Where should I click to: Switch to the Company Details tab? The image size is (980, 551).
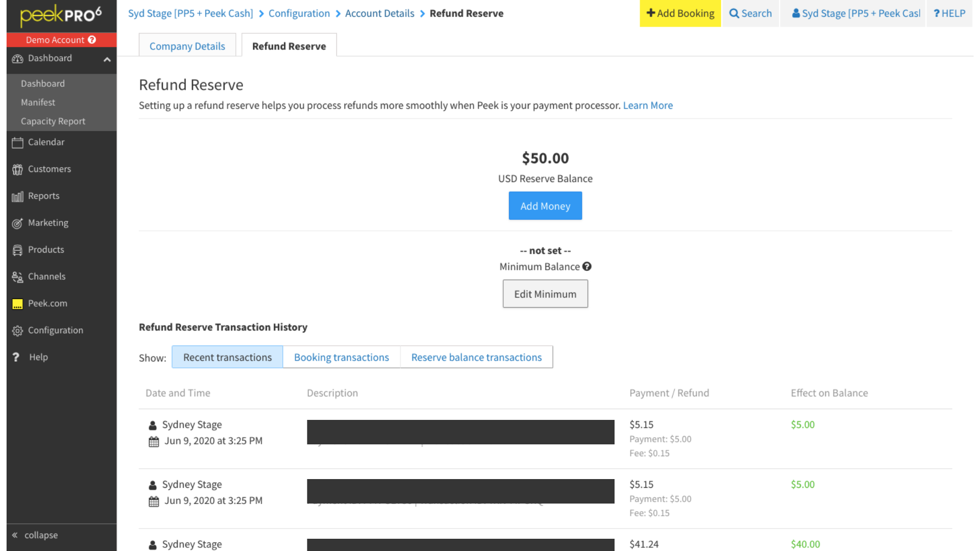(x=187, y=46)
